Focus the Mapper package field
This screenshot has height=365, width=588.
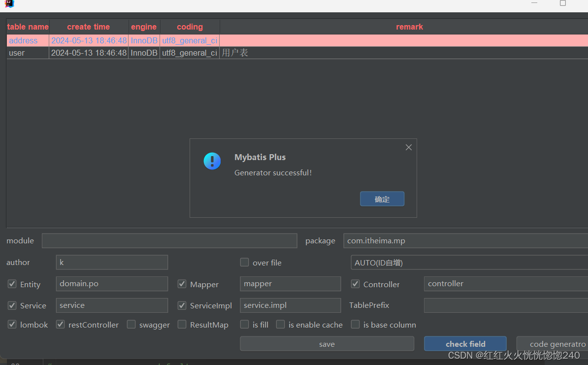pos(290,284)
